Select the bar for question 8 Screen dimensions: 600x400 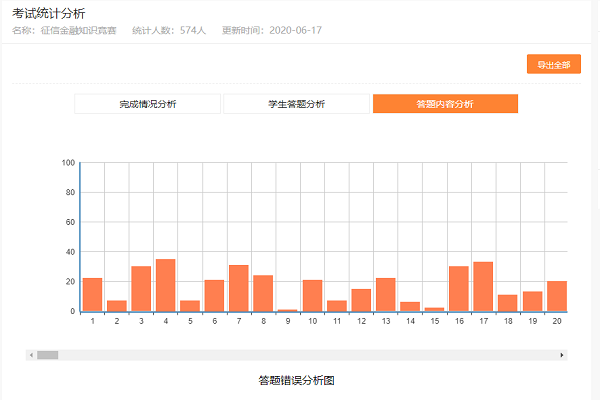click(x=263, y=293)
